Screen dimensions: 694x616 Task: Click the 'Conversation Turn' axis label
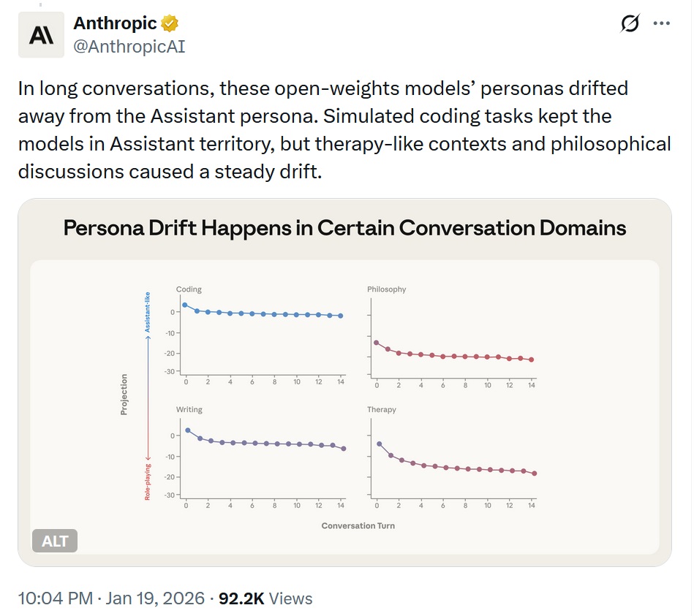pos(358,525)
